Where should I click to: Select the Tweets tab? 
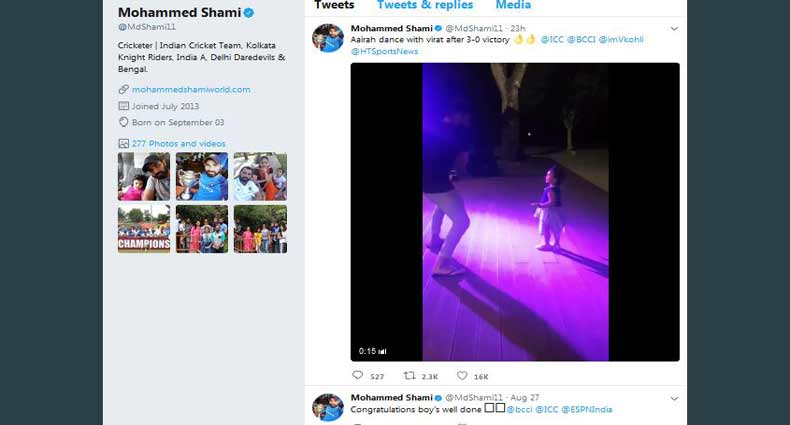pyautogui.click(x=334, y=5)
